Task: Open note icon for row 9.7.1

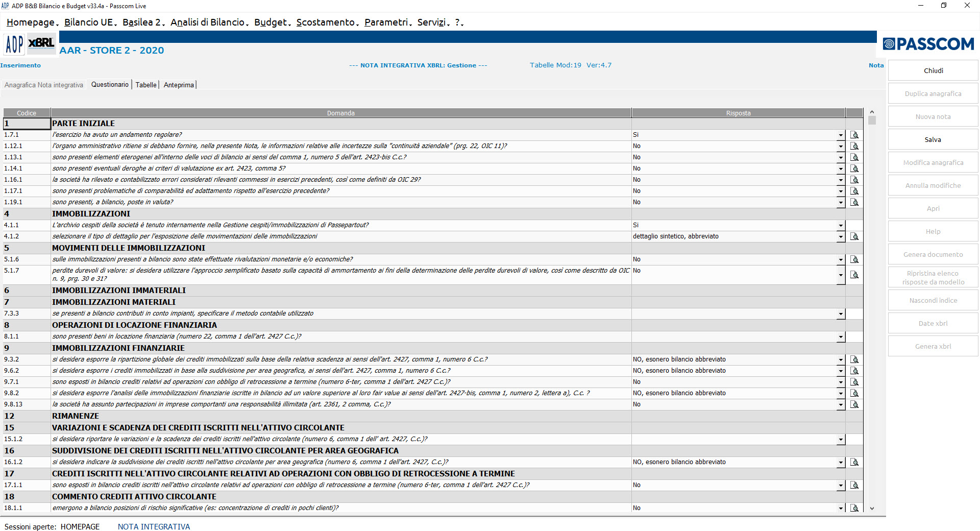Action: pyautogui.click(x=854, y=382)
